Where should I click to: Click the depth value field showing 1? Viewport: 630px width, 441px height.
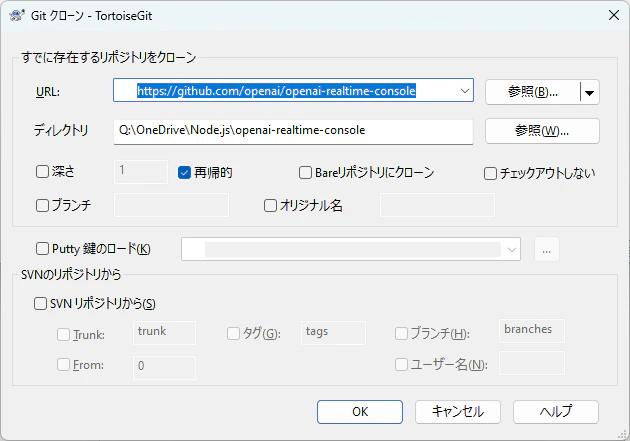point(141,172)
